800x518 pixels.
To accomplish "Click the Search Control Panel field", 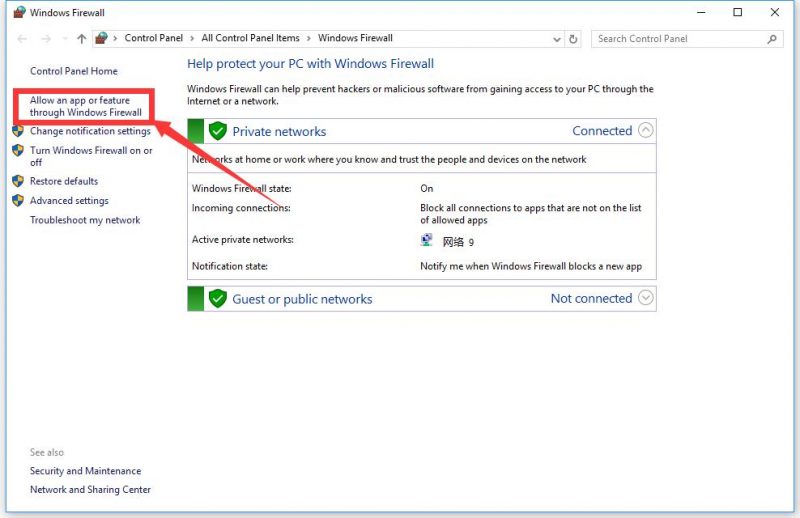I will coord(687,39).
